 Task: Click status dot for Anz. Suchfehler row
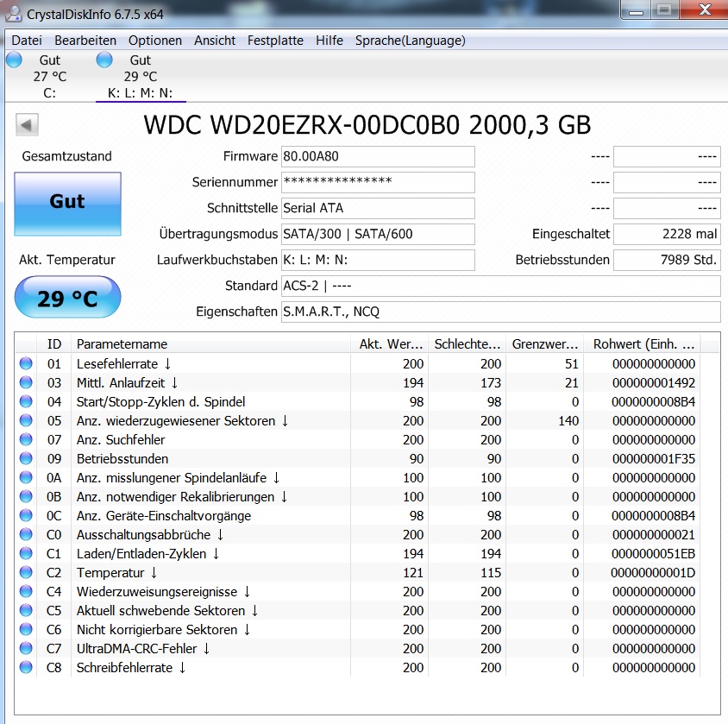[x=26, y=439]
